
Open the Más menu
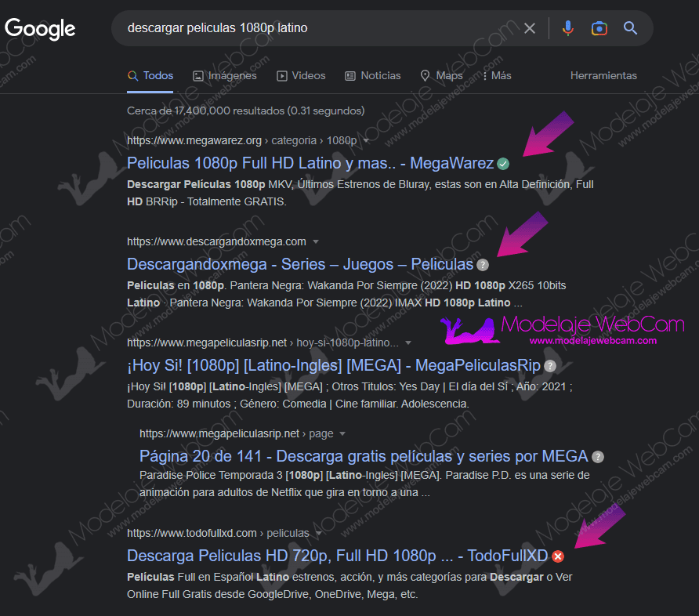pyautogui.click(x=497, y=76)
